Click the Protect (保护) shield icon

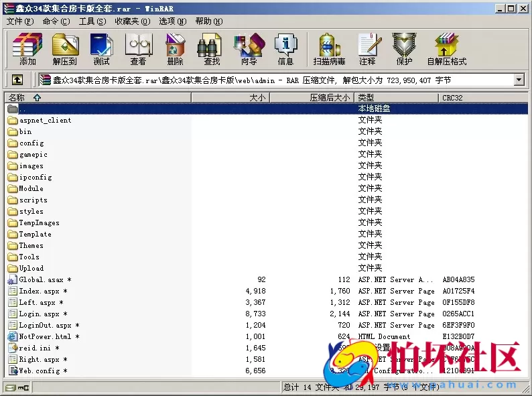click(404, 49)
